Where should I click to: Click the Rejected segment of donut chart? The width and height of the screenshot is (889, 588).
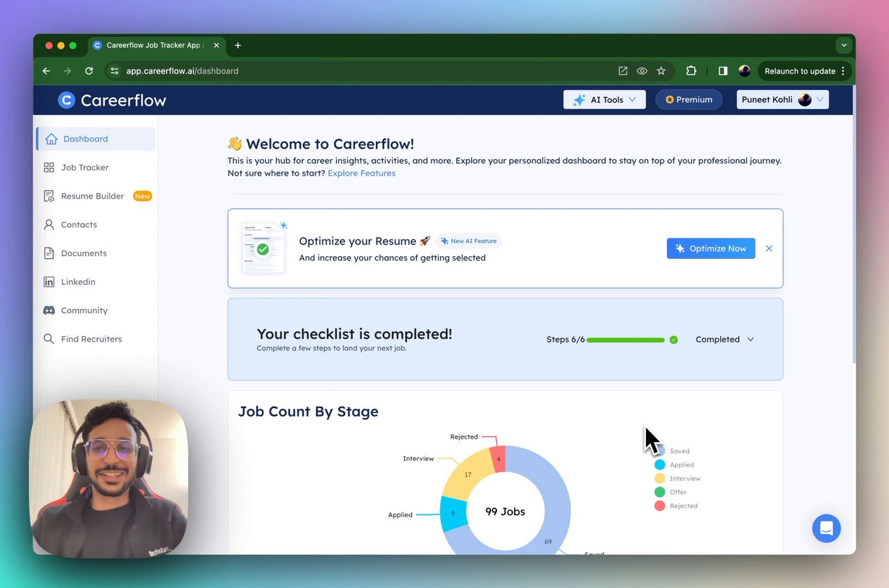point(498,459)
